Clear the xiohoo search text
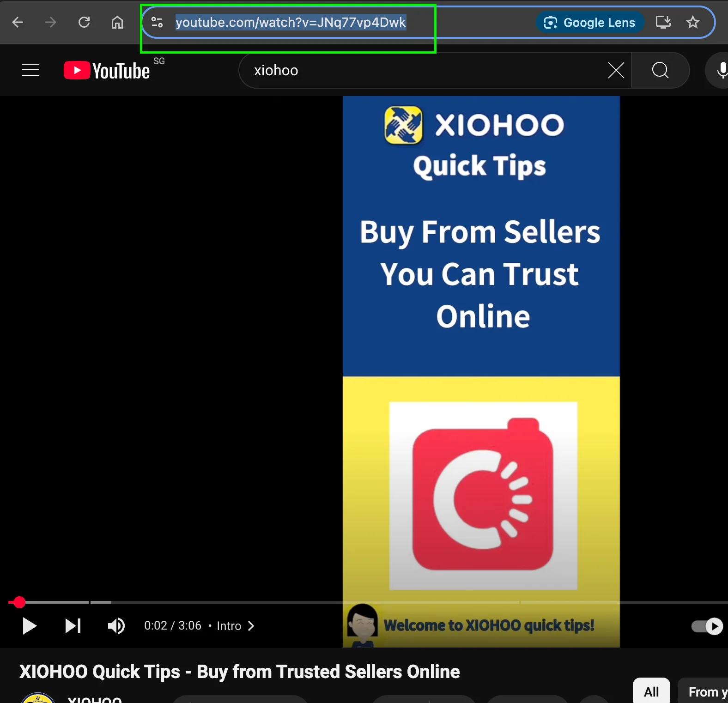Image resolution: width=728 pixels, height=703 pixels. (616, 71)
